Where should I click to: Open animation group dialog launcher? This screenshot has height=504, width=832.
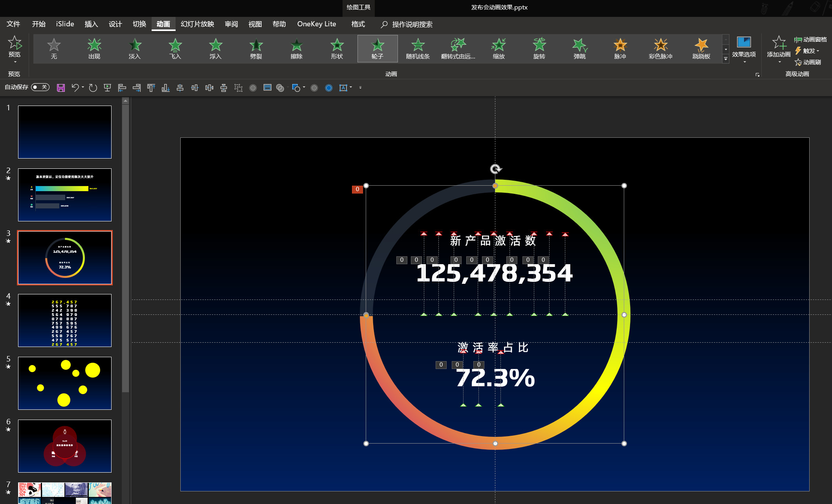coord(757,75)
